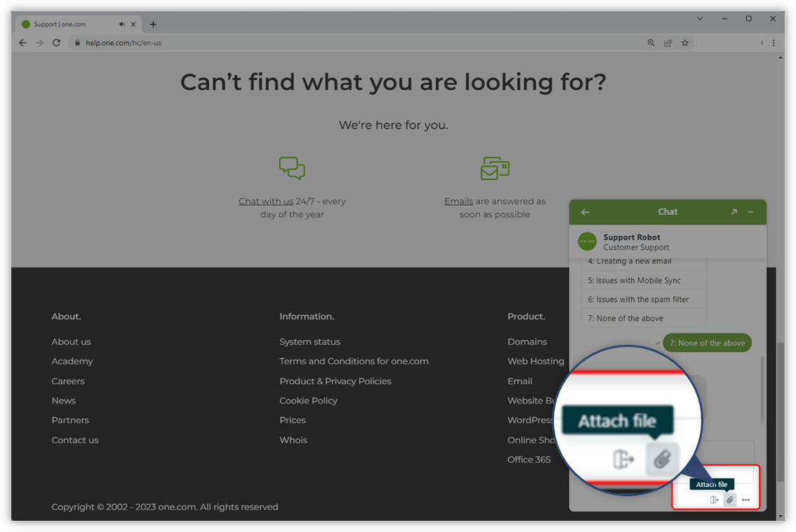Collapse the chat with the minimize dash
Viewport: 796px width, 532px height.
[750, 211]
